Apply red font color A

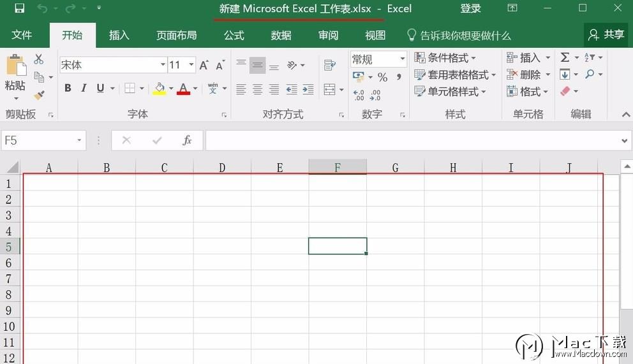click(183, 88)
